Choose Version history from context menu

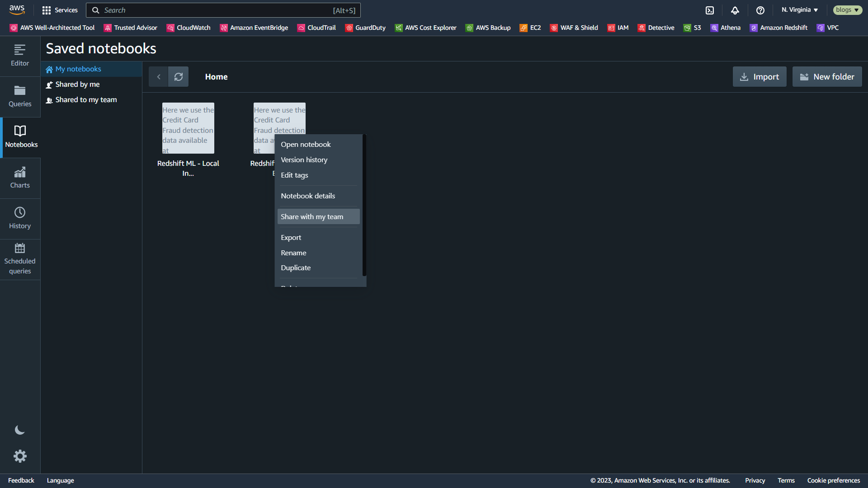coord(304,160)
